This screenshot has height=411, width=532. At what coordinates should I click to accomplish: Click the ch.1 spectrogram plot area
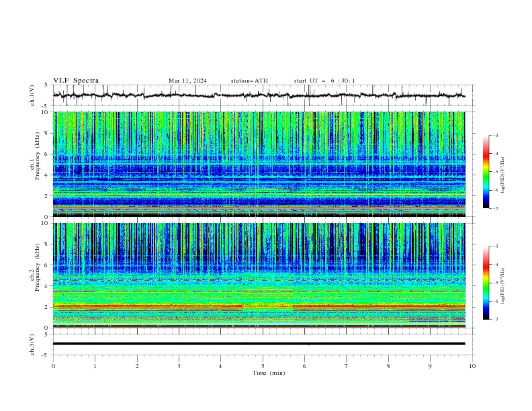pos(259,164)
